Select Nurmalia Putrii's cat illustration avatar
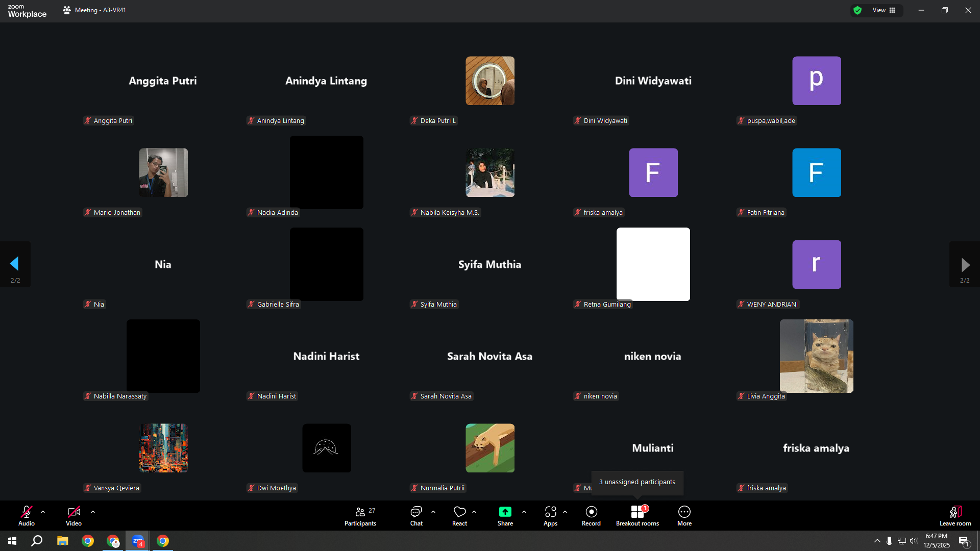 [x=490, y=448]
